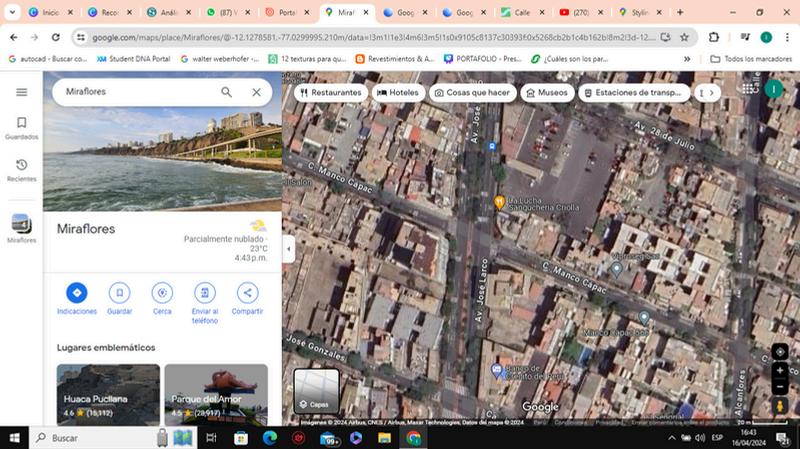
Task: Open the Google apps grid icon
Action: tap(748, 89)
